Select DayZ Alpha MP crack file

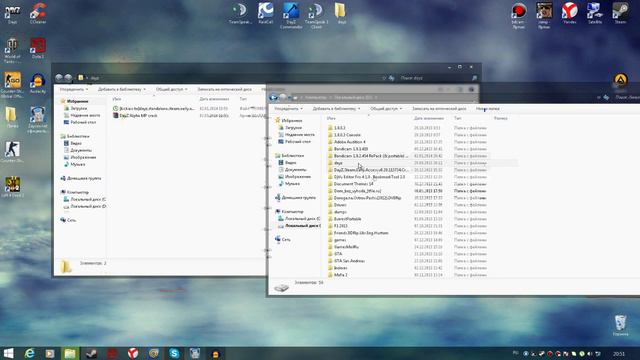click(135, 116)
